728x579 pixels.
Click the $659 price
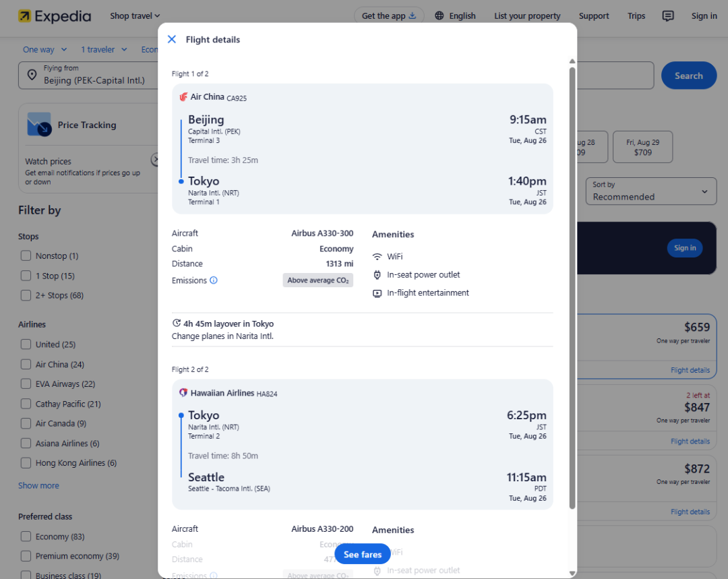[697, 327]
